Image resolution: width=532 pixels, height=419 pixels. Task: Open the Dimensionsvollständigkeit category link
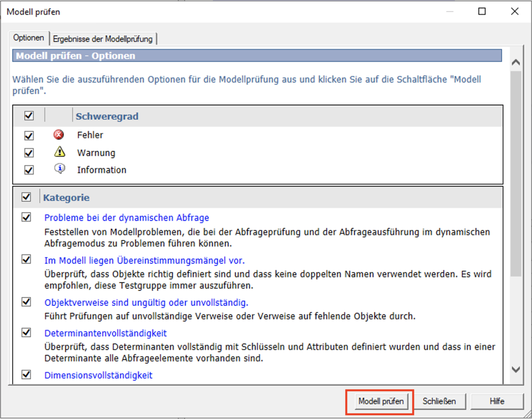[x=98, y=375]
